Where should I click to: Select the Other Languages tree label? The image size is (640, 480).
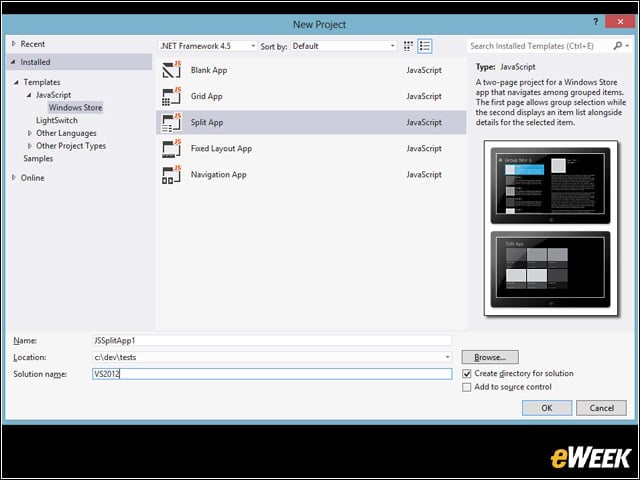pyautogui.click(x=66, y=133)
